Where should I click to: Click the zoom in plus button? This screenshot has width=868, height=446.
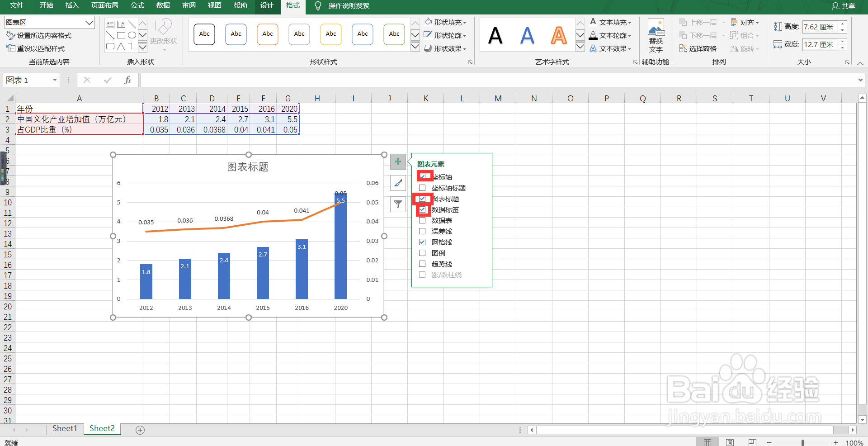click(x=835, y=443)
